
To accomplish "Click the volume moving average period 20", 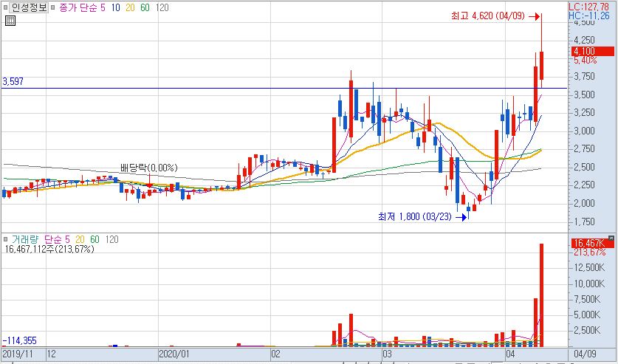I will (x=79, y=240).
